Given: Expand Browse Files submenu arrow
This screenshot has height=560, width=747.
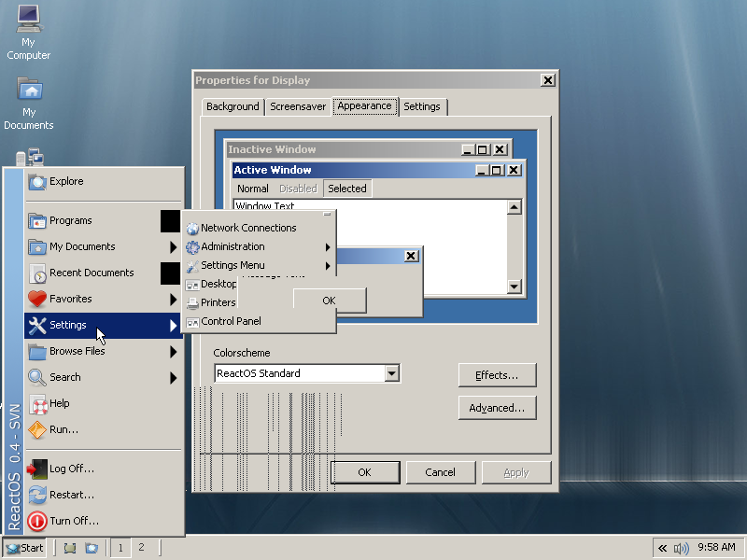Looking at the screenshot, I should 173,352.
